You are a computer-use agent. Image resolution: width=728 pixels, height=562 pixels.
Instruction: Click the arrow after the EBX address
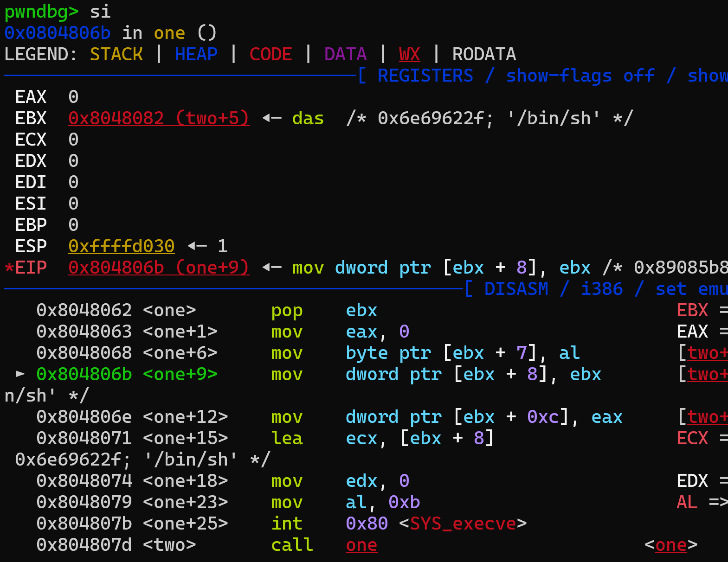271,118
